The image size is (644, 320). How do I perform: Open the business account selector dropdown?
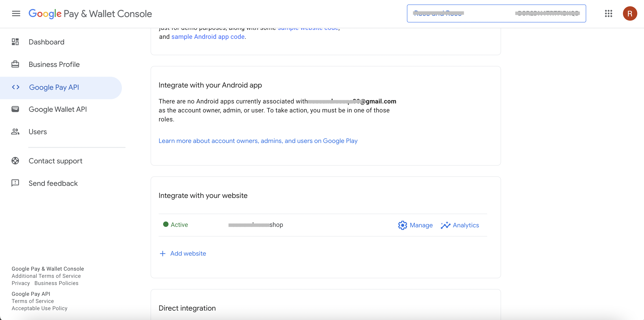pos(496,13)
